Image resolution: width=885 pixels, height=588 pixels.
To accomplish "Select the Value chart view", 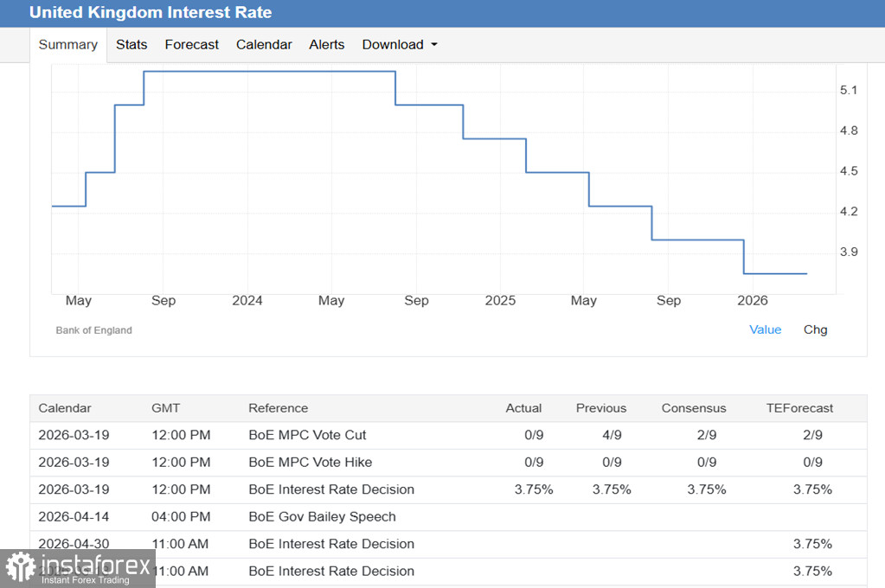I will [x=765, y=329].
